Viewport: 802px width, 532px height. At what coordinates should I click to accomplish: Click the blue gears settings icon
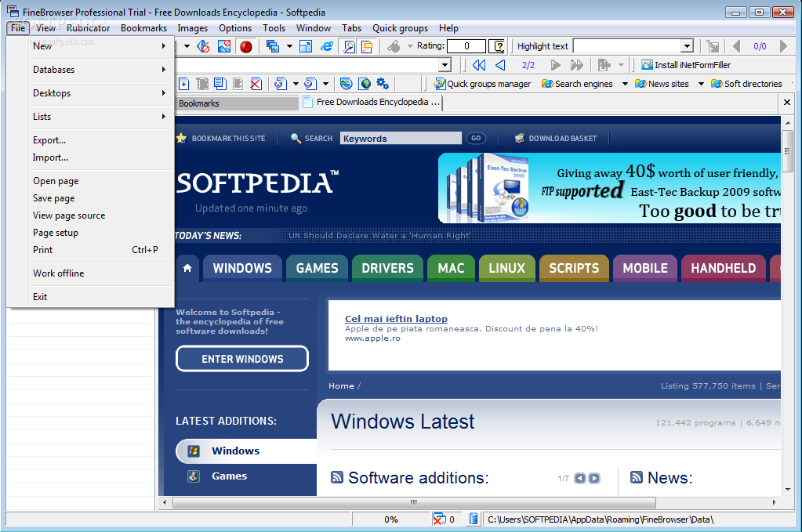pos(382,84)
